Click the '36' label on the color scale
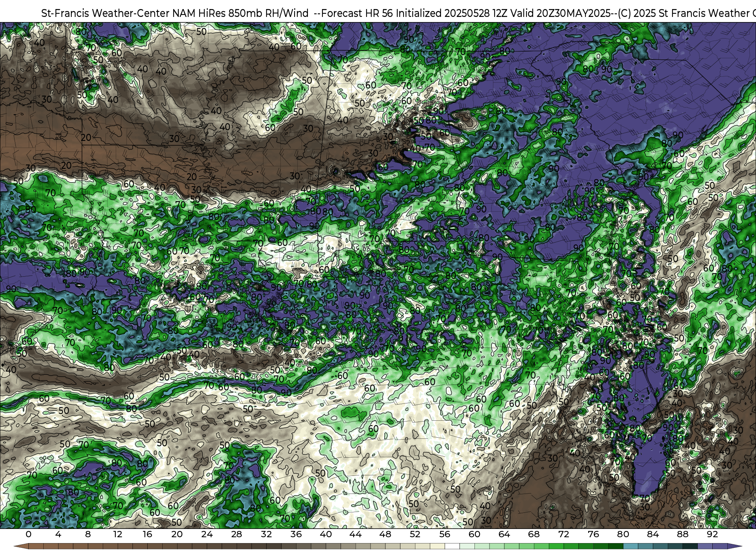 (x=296, y=534)
